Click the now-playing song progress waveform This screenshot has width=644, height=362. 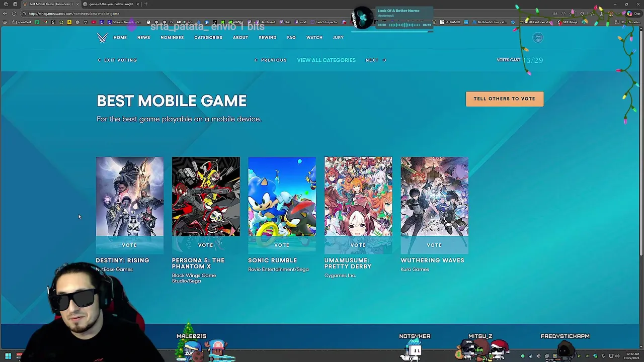click(405, 25)
